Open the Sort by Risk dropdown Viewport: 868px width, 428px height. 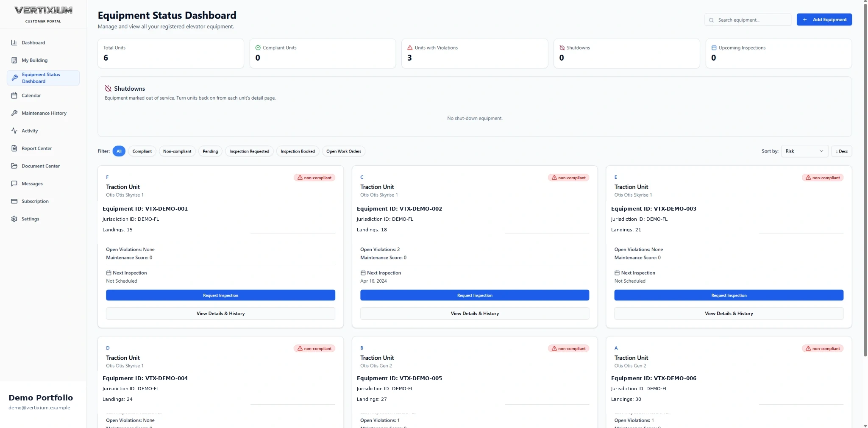[804, 151]
